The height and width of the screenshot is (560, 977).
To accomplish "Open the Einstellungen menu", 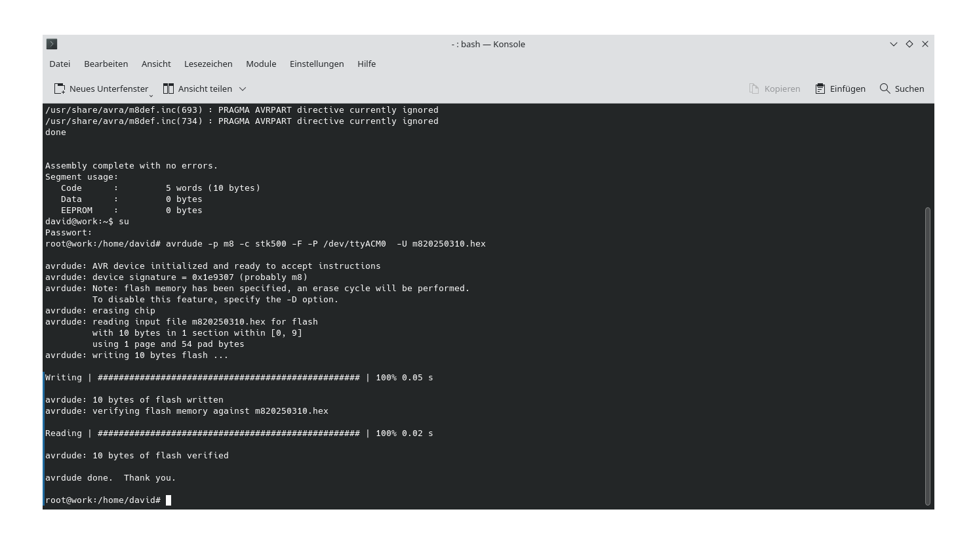I will pyautogui.click(x=317, y=64).
